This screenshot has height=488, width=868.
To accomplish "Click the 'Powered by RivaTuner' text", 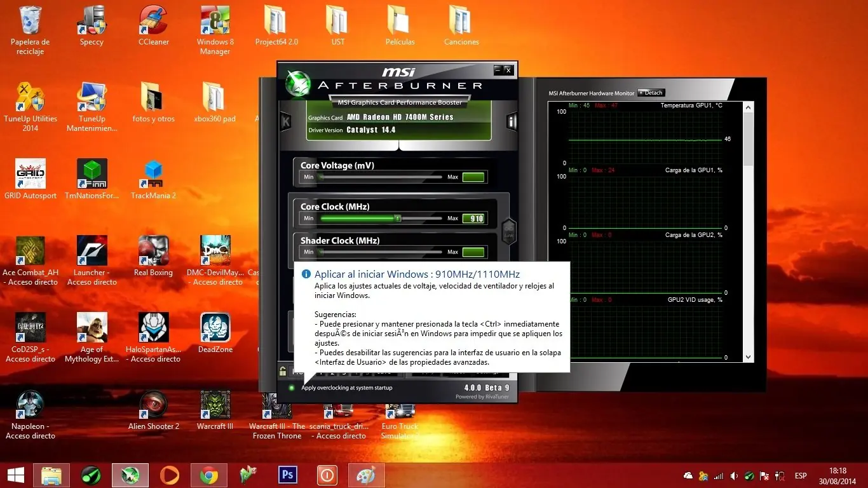I will click(x=482, y=397).
